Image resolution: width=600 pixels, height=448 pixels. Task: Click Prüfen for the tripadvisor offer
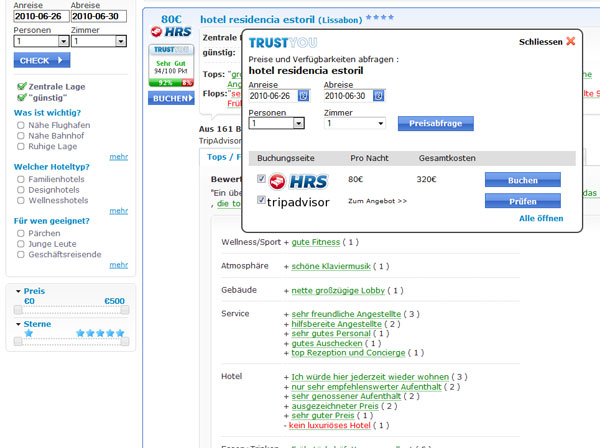point(523,201)
